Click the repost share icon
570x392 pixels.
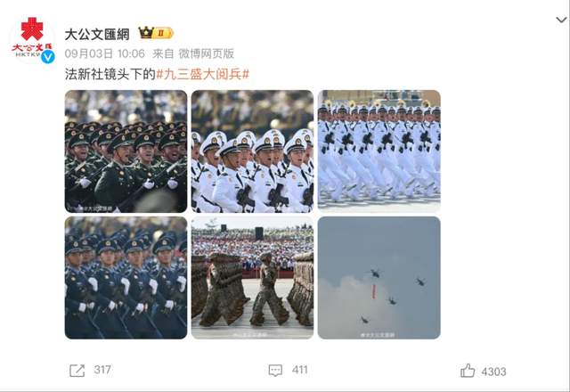pos(77,371)
